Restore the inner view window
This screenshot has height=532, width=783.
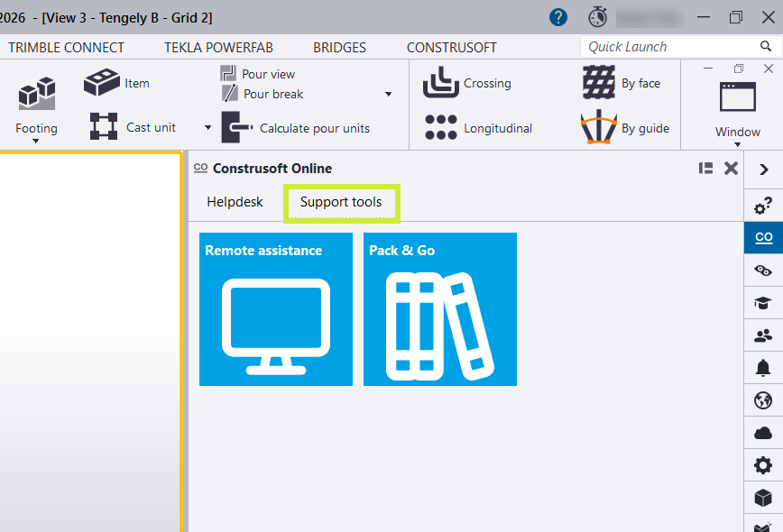pyautogui.click(x=739, y=69)
